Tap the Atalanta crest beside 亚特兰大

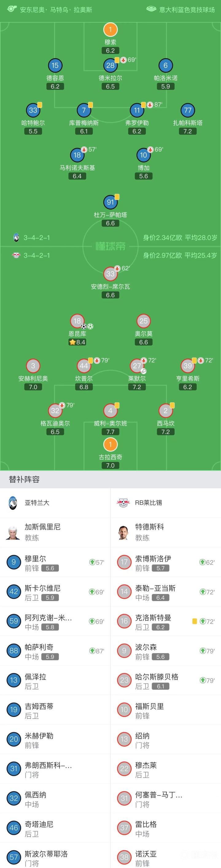pyautogui.click(x=13, y=502)
